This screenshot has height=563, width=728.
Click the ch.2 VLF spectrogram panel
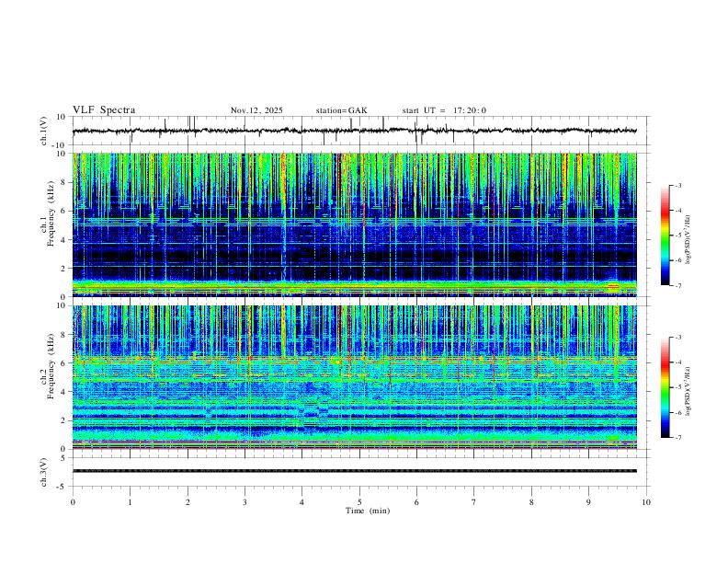[355, 377]
